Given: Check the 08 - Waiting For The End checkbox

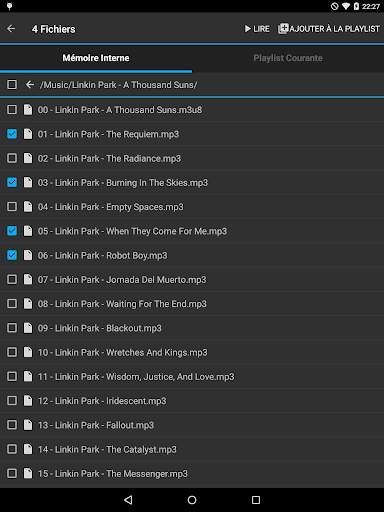Looking at the screenshot, I should (x=12, y=304).
